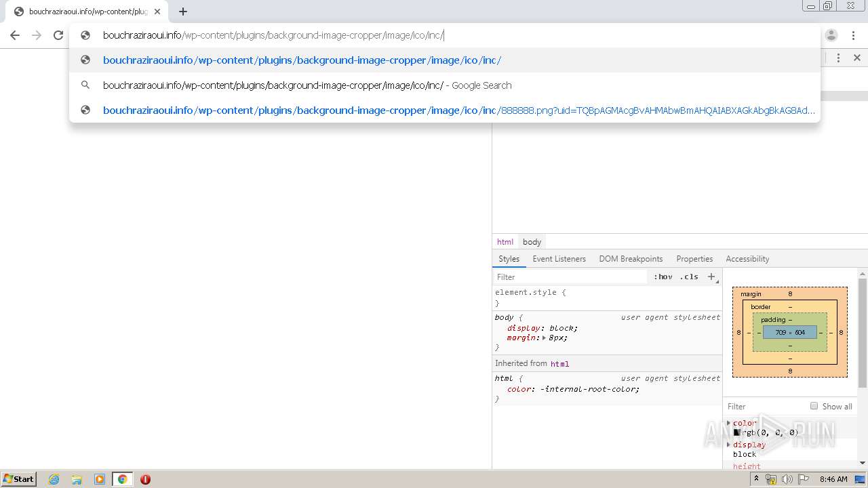Viewport: 868px width, 488px height.
Task: Close the DevTools panel
Action: point(857,58)
